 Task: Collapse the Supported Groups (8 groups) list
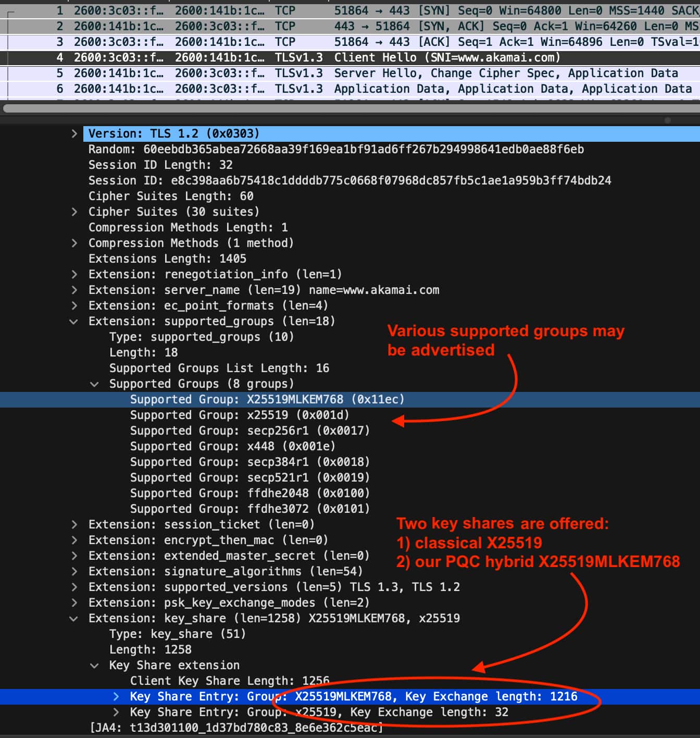(94, 384)
